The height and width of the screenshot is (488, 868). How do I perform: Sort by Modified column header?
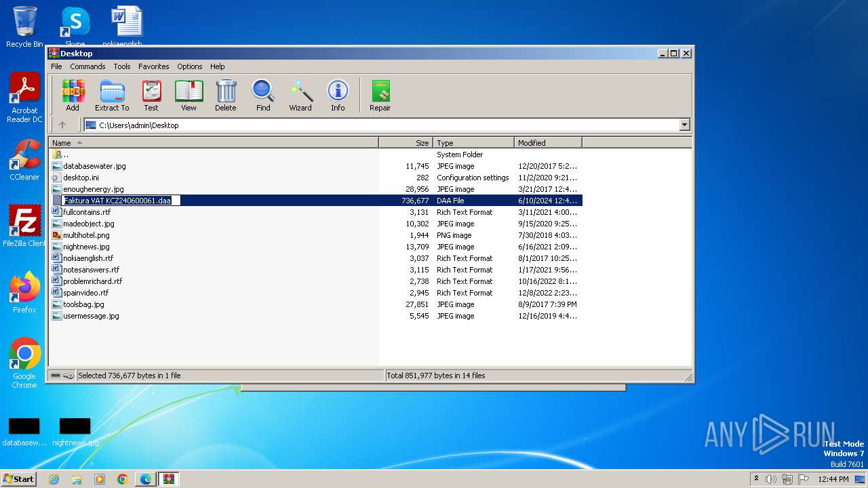coord(548,142)
